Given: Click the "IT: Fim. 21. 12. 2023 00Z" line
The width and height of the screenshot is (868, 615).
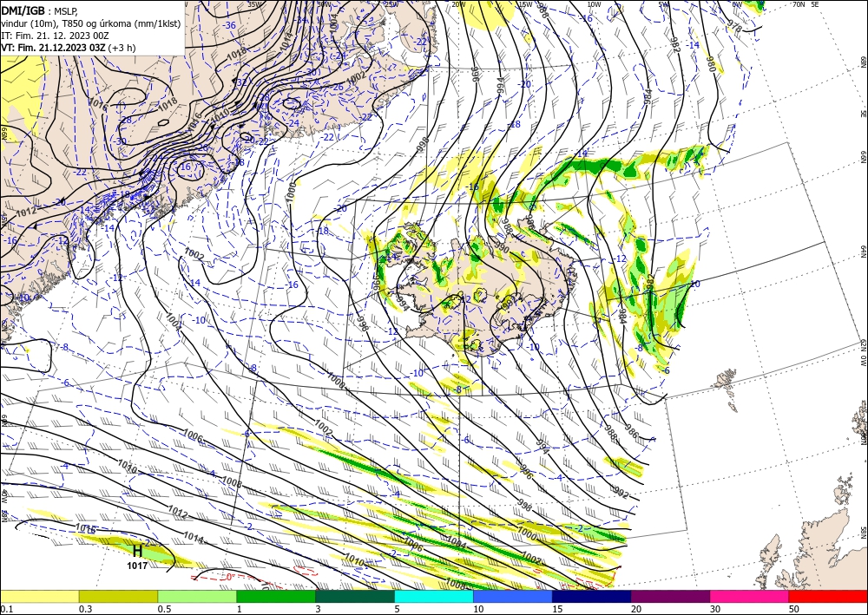Looking at the screenshot, I should [55, 36].
